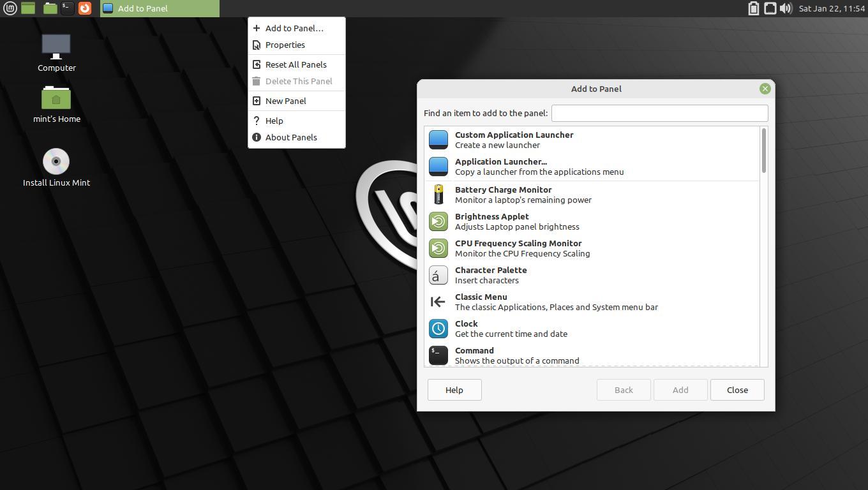Click the Classic Menu applet icon
Image resolution: width=868 pixels, height=490 pixels.
438,301
